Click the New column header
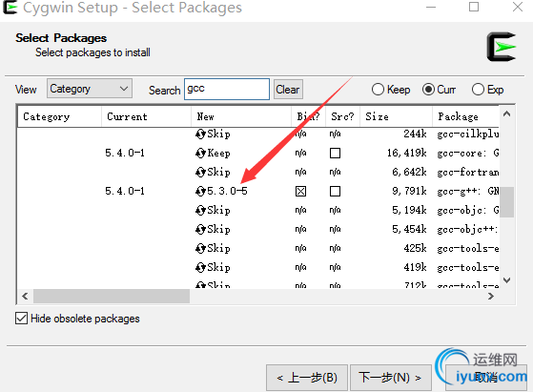Viewport: 533px width, 392px height. [241, 116]
